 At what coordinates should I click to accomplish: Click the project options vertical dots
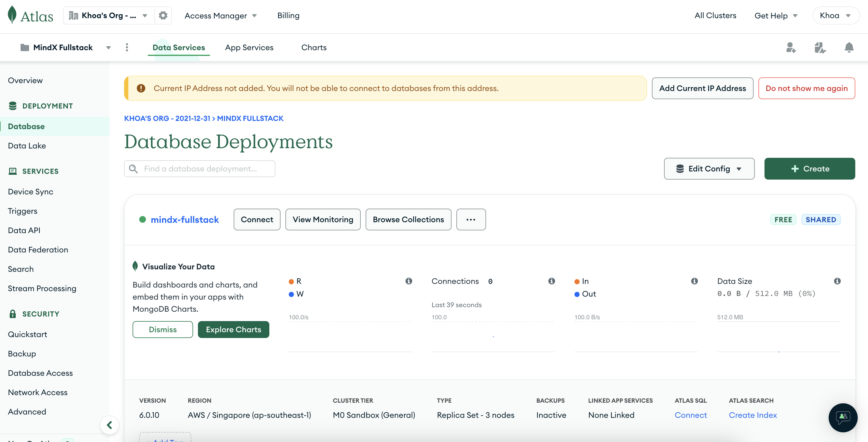(127, 47)
